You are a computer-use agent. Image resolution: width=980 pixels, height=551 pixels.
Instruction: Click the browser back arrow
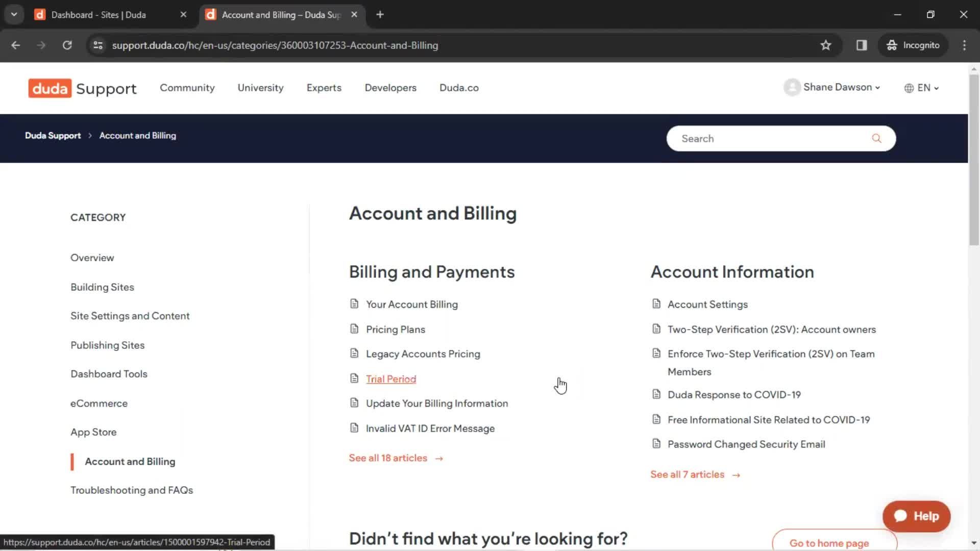16,45
